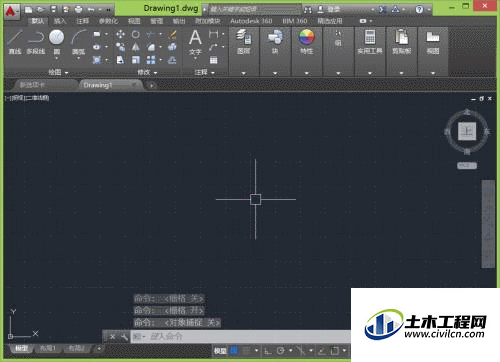Toggle grid display in the status bar
This screenshot has width=500, height=362.
(x=234, y=350)
